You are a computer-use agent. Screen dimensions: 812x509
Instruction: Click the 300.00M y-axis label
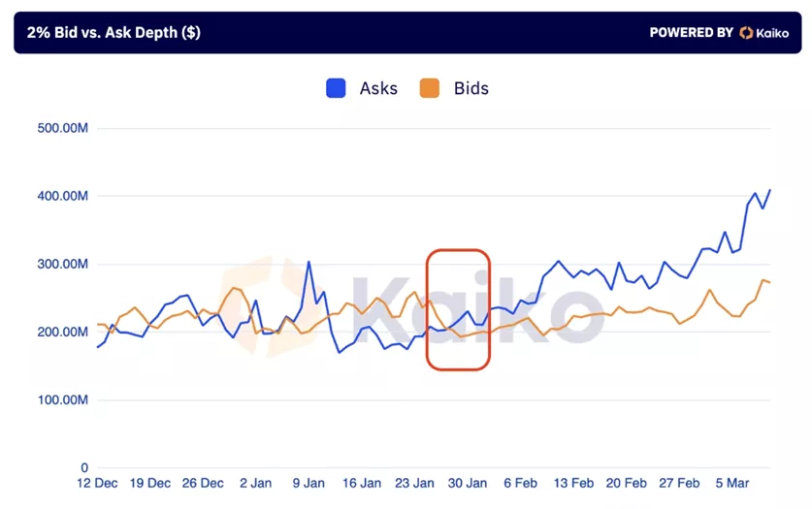64,265
